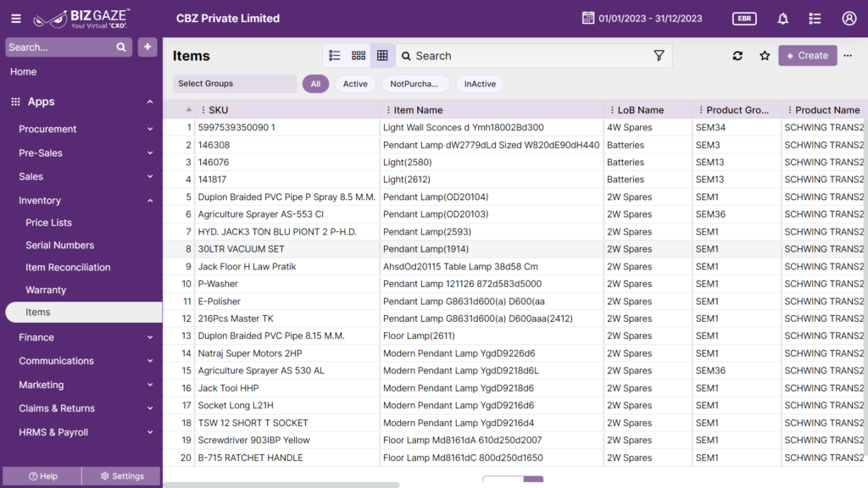Open the hamburger menu icon

pyautogui.click(x=16, y=19)
